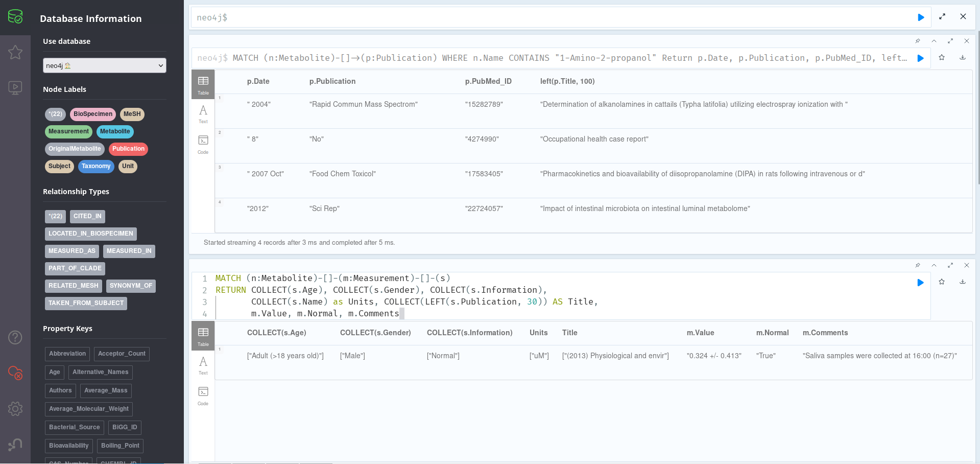Select the Average_Molecular_Weight property key

89,409
